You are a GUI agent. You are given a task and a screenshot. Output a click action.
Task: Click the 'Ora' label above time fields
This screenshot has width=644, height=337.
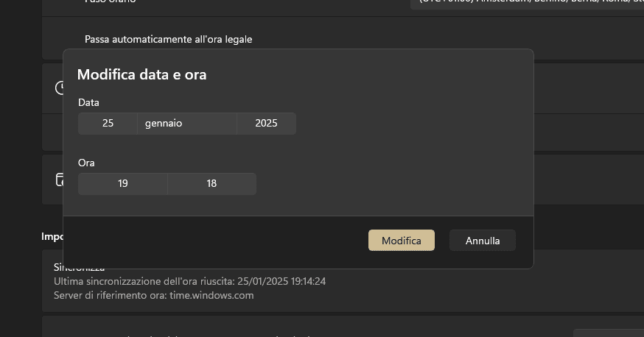(86, 163)
